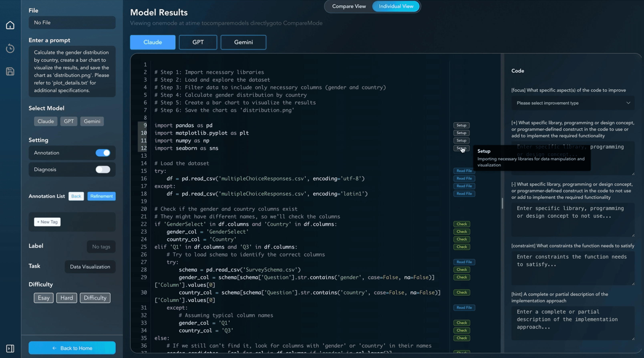Switch to the Claude results tab

(x=153, y=42)
